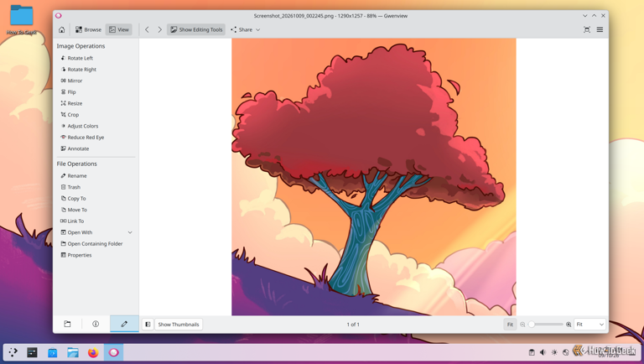Toggle the sidebar visibility button
This screenshot has height=364, width=644.
148,325
